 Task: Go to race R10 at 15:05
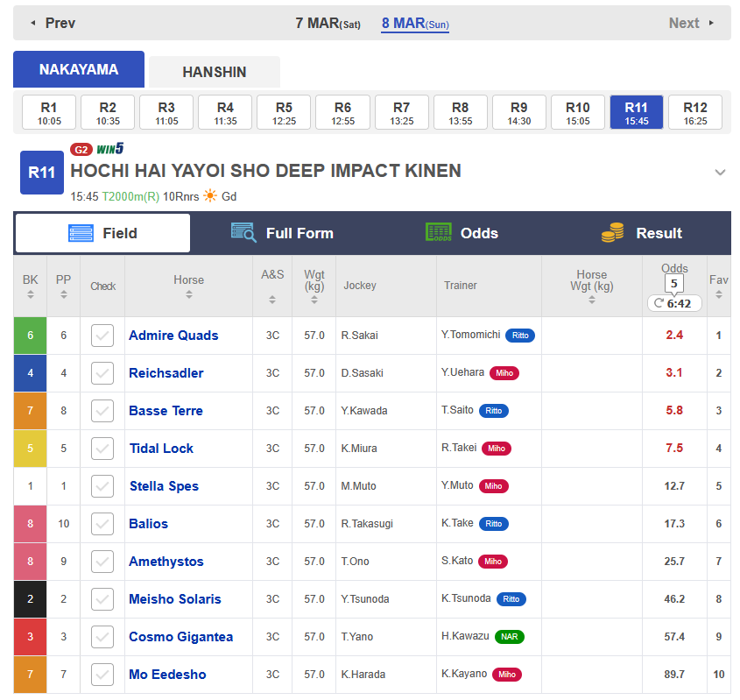[x=578, y=112]
